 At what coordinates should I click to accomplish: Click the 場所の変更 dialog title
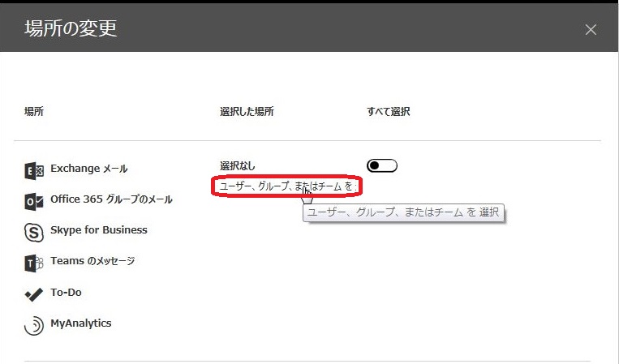tap(71, 28)
